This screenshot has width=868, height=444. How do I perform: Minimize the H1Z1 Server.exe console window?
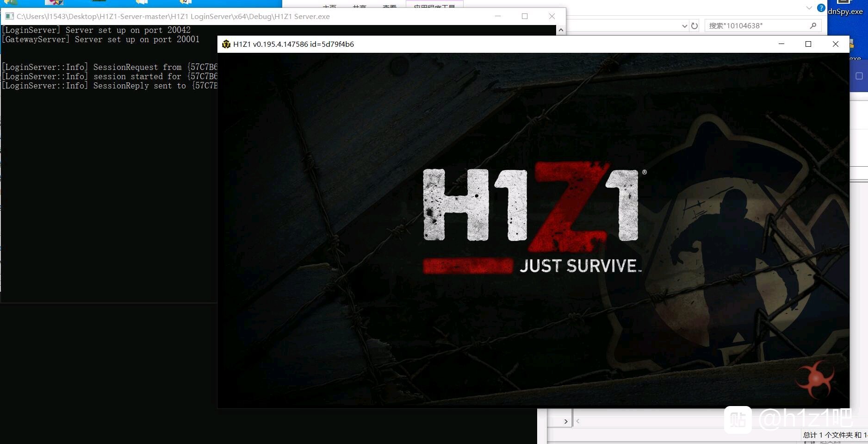click(x=498, y=16)
